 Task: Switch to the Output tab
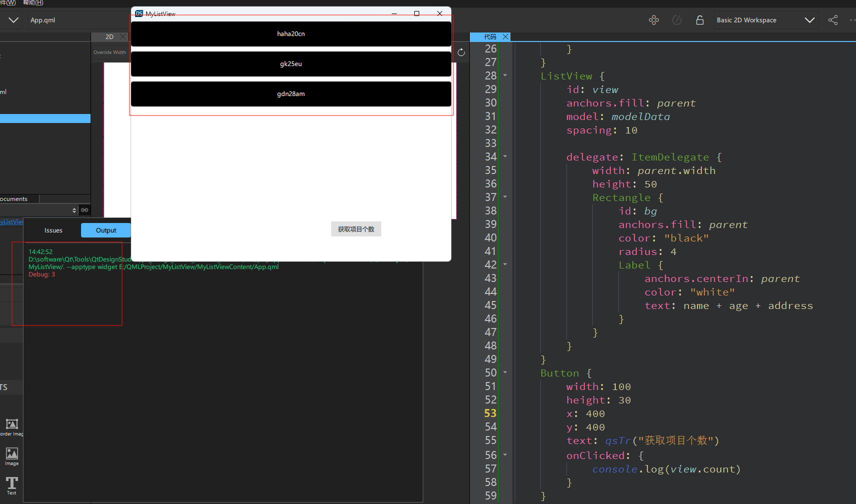tap(106, 230)
